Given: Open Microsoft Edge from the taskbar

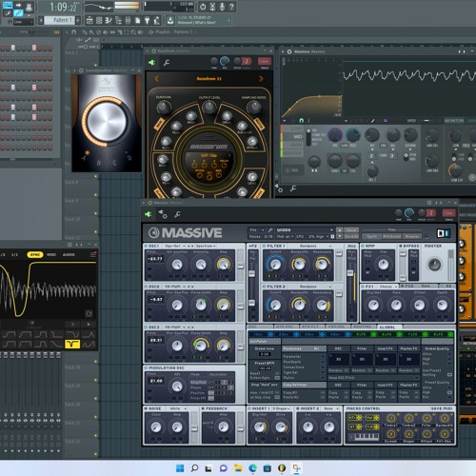Looking at the screenshot, I should 253,468.
